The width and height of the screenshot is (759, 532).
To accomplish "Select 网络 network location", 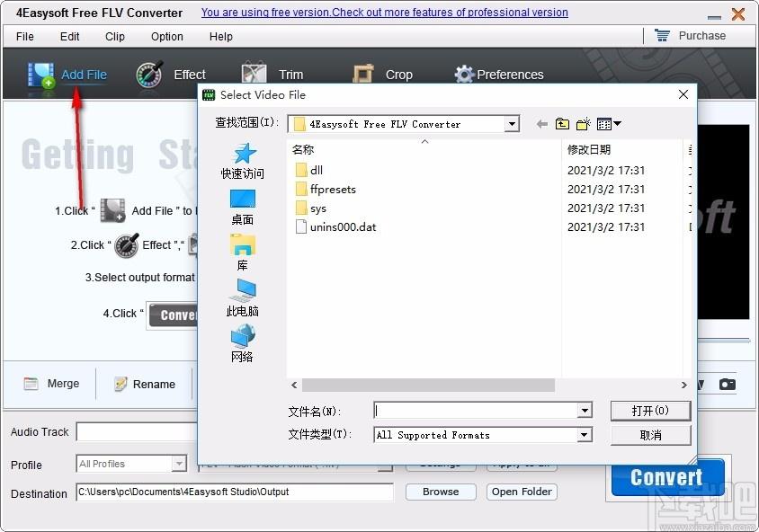I will [x=243, y=344].
